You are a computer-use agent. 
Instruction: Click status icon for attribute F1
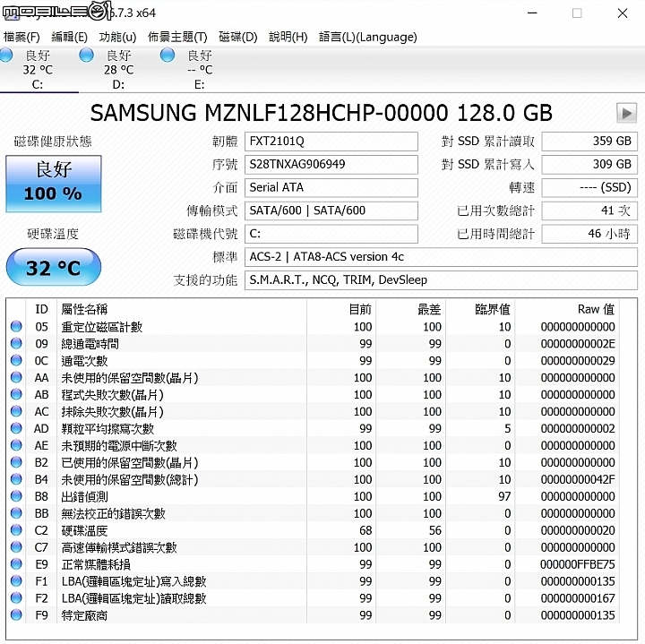coord(16,580)
